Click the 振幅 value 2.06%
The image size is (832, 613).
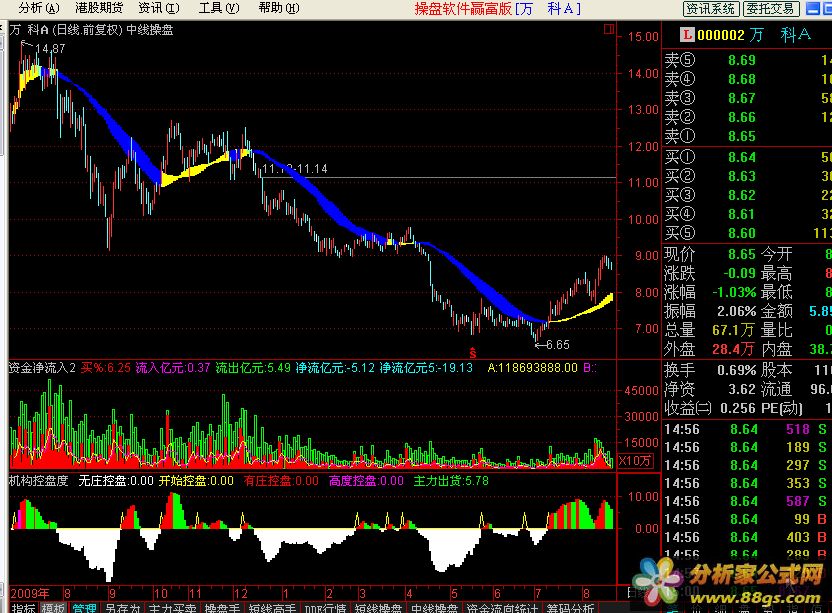[x=737, y=312]
